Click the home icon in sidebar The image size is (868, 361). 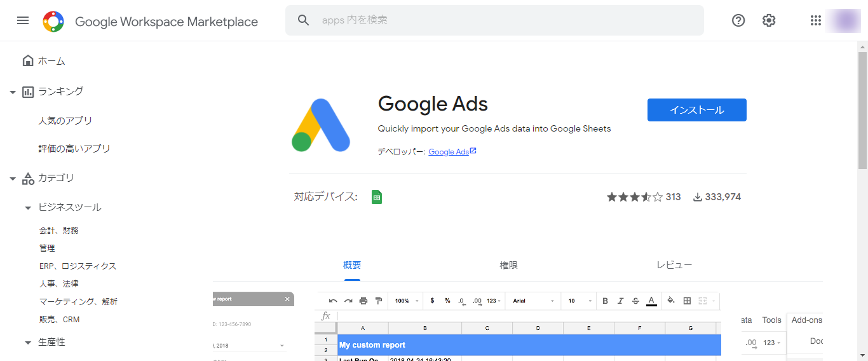click(x=27, y=60)
